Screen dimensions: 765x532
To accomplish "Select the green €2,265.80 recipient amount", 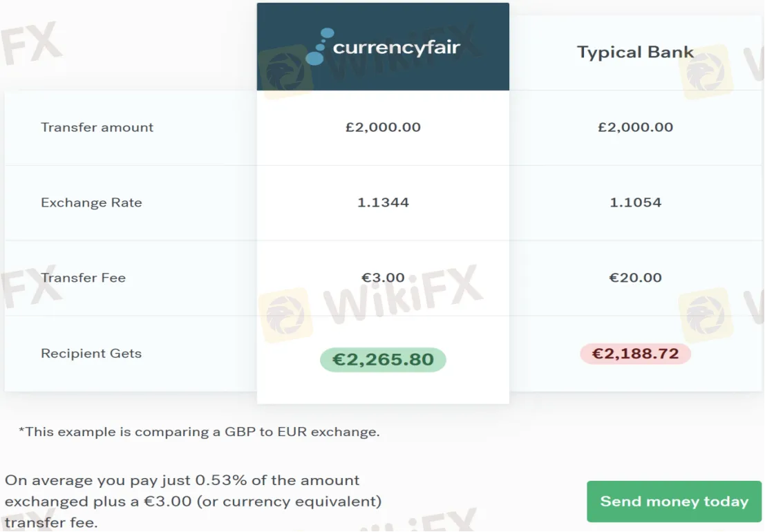I will pos(382,359).
